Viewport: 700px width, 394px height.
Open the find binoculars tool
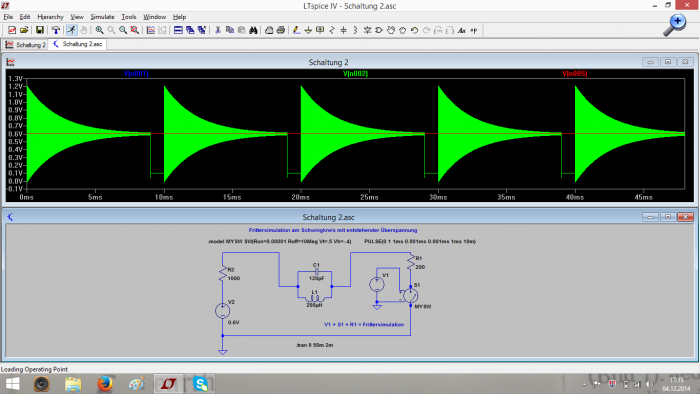point(253,30)
